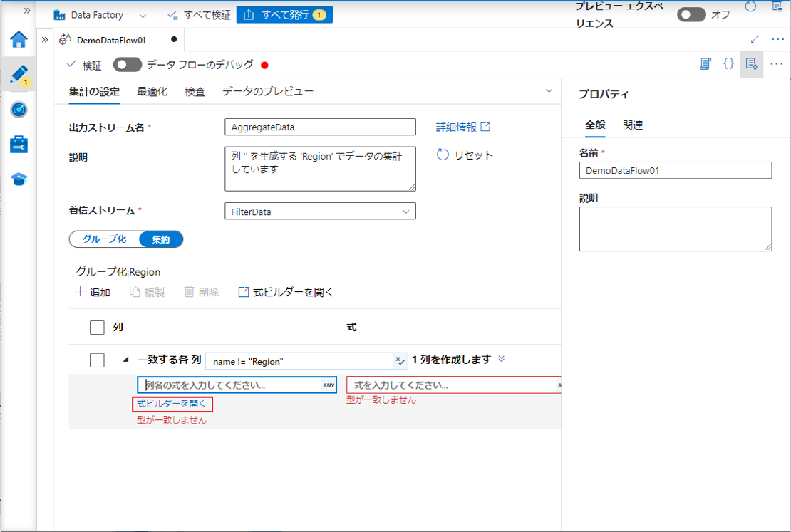The width and height of the screenshot is (791, 532).
Task: Open the 詳細情報 link
Action: click(462, 127)
